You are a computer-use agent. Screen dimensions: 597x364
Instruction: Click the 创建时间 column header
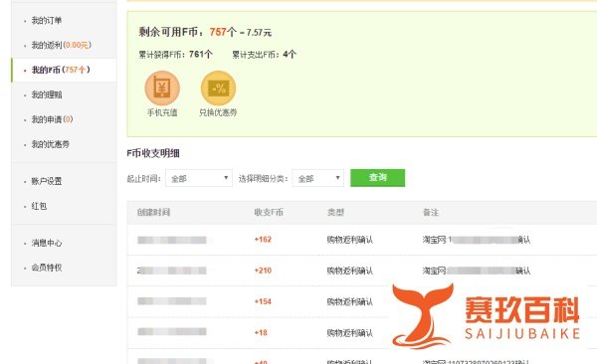click(x=153, y=213)
